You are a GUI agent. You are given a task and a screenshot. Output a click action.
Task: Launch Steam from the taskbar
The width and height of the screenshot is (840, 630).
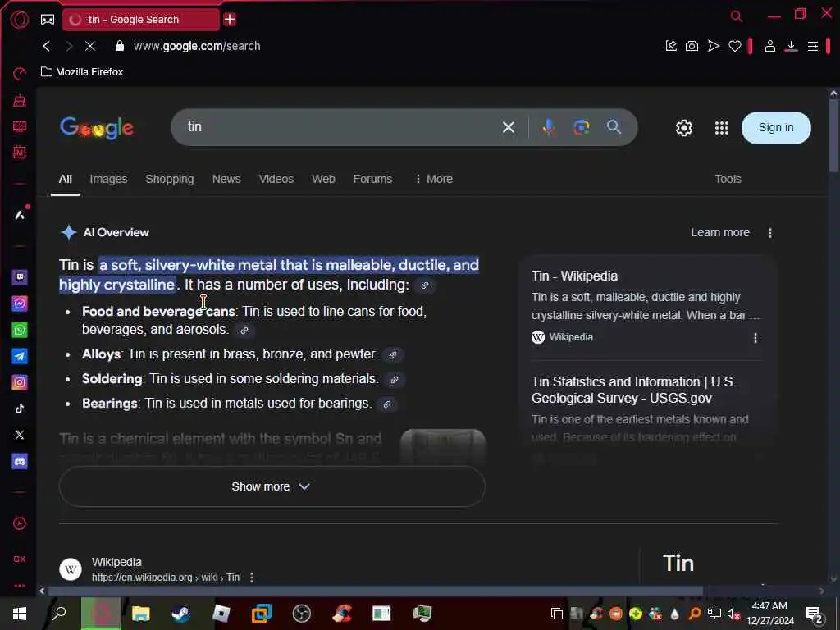pos(181,614)
